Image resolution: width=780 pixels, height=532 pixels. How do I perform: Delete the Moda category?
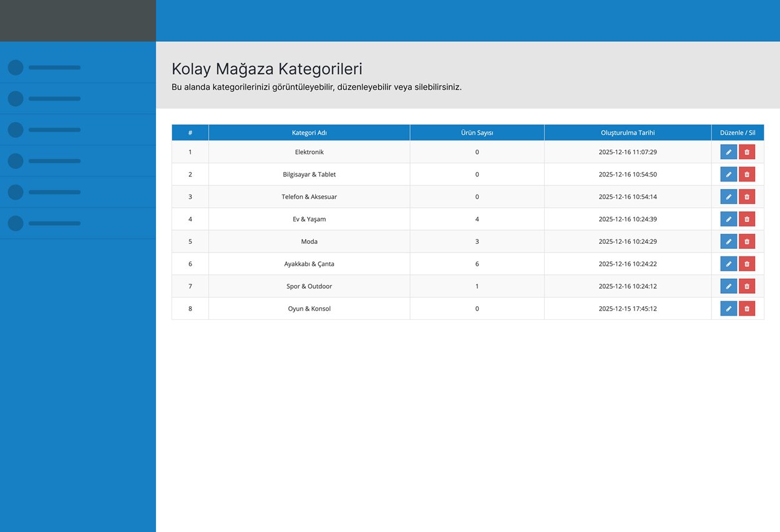(747, 242)
